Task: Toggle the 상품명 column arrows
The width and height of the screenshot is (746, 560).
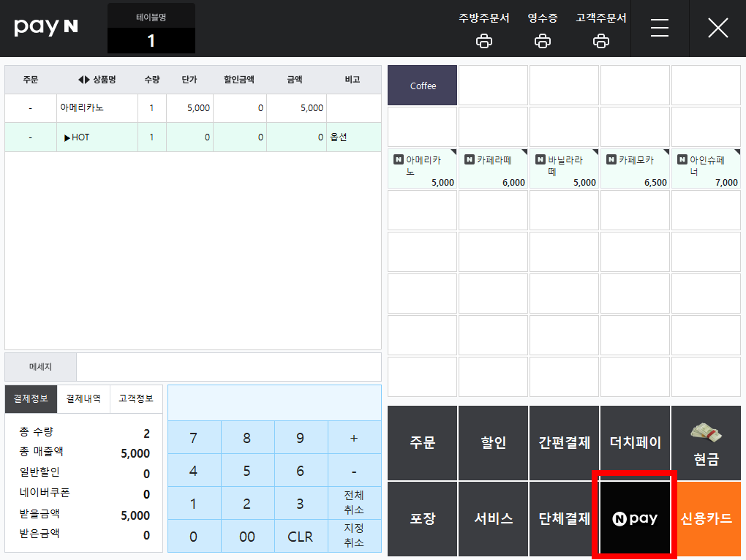Action: (x=83, y=80)
